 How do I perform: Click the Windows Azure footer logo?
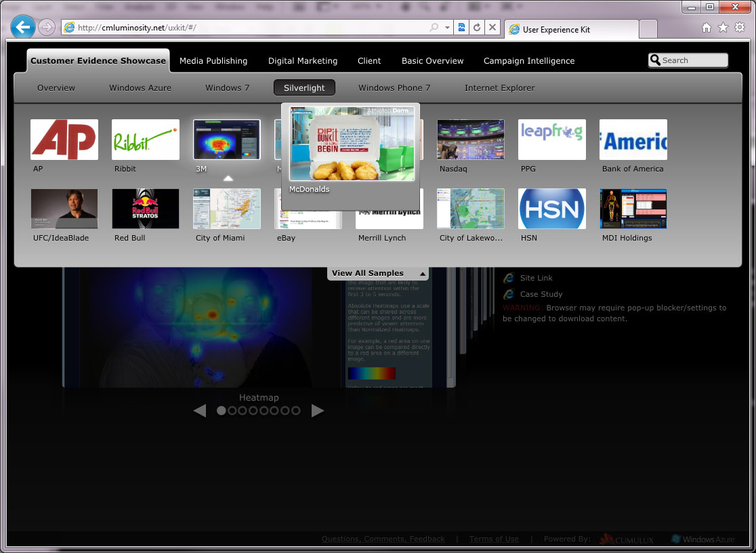(703, 539)
